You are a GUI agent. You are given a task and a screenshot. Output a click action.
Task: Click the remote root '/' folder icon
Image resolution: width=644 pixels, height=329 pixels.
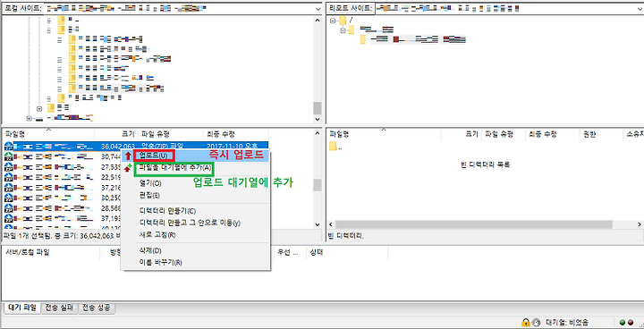[343, 21]
